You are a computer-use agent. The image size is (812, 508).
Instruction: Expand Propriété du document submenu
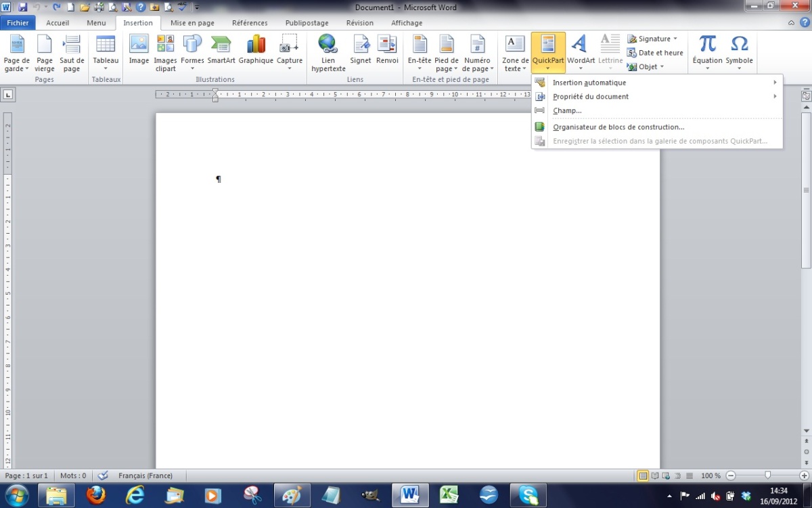[x=657, y=97]
